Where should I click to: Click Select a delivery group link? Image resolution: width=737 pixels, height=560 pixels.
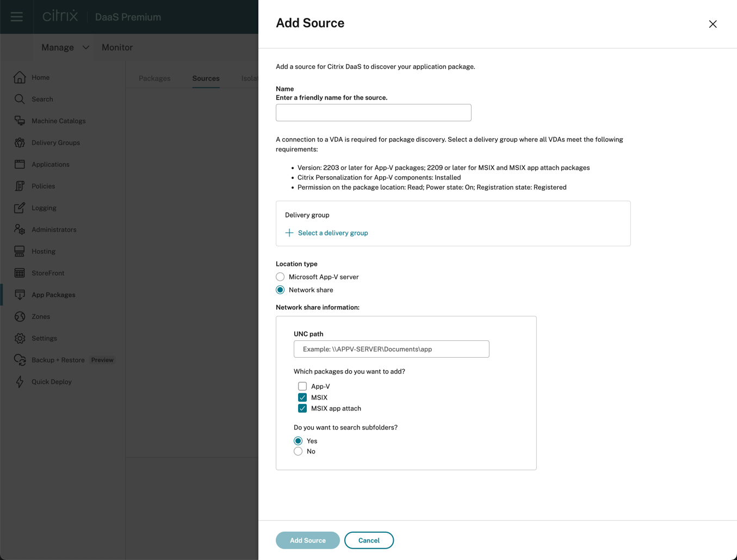(332, 233)
